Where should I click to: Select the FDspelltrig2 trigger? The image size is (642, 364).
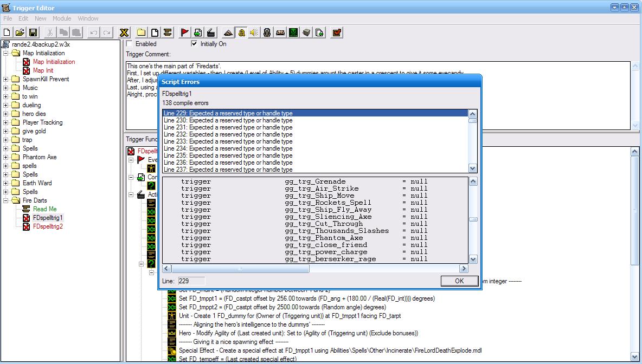48,226
